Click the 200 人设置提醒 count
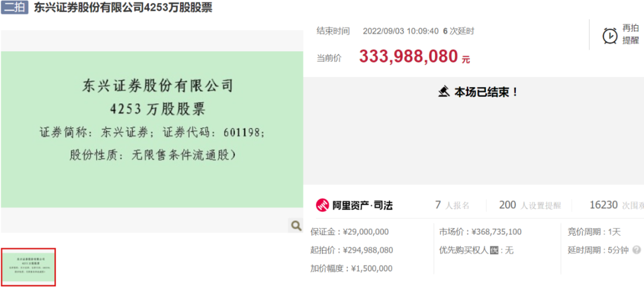The height and width of the screenshot is (296, 644). (530, 205)
